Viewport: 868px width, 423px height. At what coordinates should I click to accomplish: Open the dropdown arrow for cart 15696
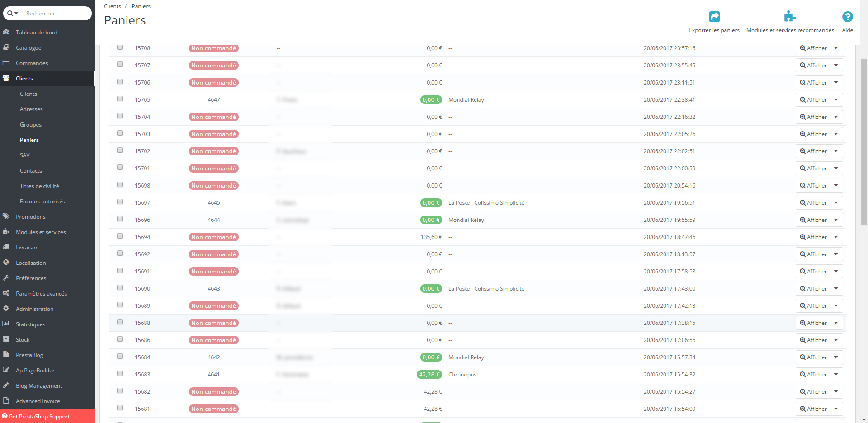coord(836,220)
